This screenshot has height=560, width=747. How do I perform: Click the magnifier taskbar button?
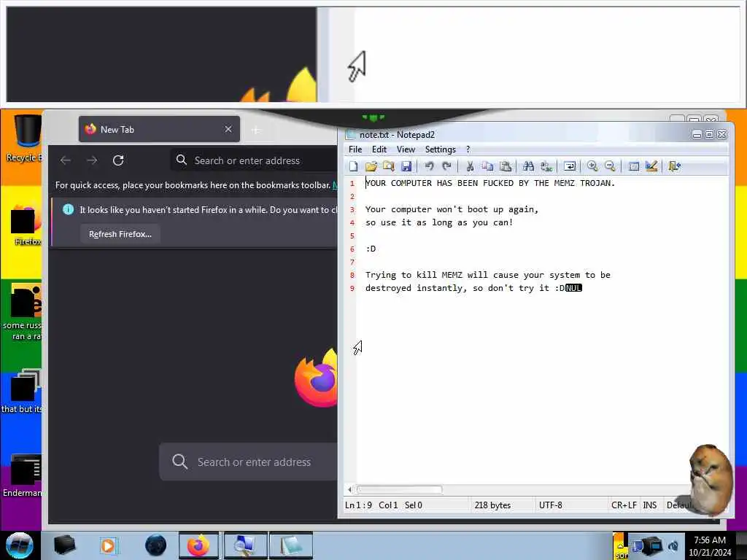point(245,545)
